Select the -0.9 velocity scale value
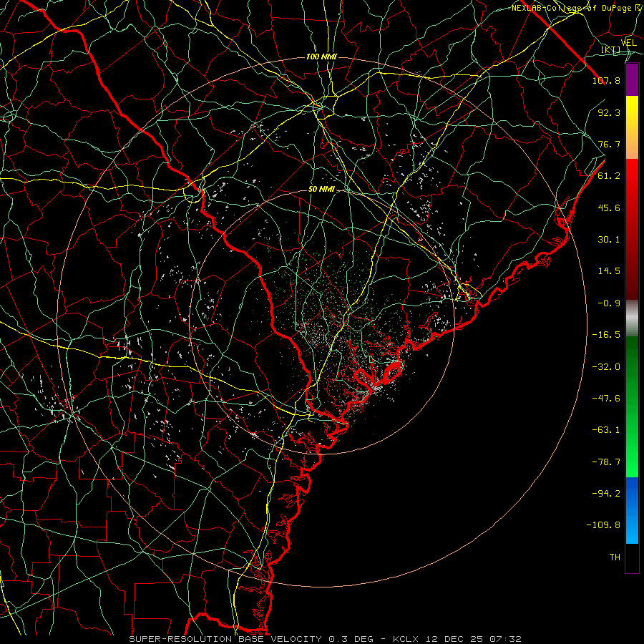This screenshot has height=644, width=644. (609, 303)
